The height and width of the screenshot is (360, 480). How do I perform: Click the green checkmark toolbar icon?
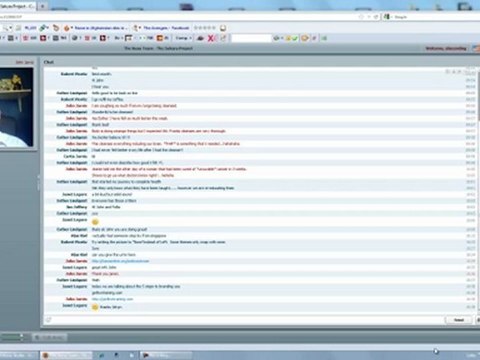coord(295,38)
